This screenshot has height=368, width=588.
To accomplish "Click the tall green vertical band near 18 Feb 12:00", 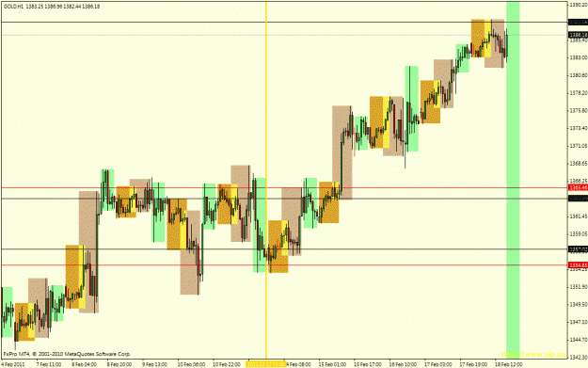I will click(513, 180).
